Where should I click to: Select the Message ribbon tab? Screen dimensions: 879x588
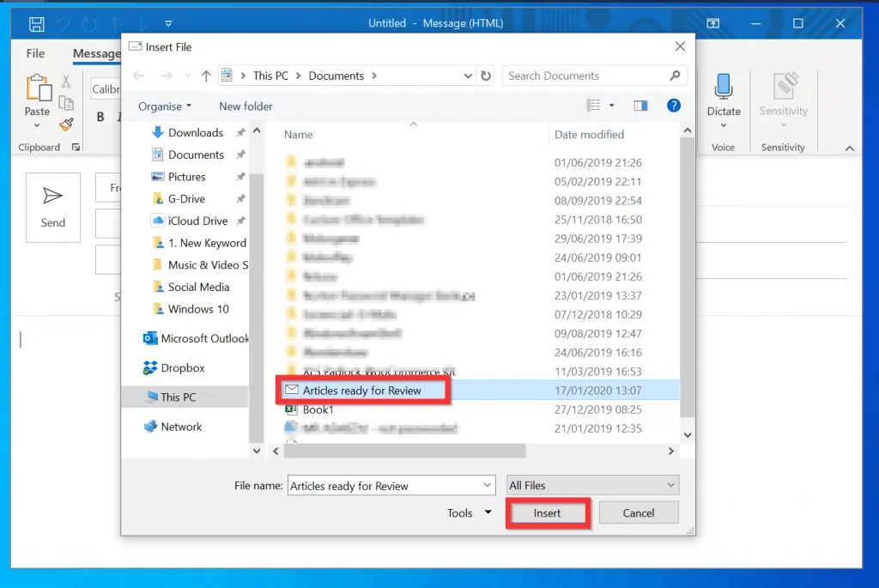tap(96, 52)
